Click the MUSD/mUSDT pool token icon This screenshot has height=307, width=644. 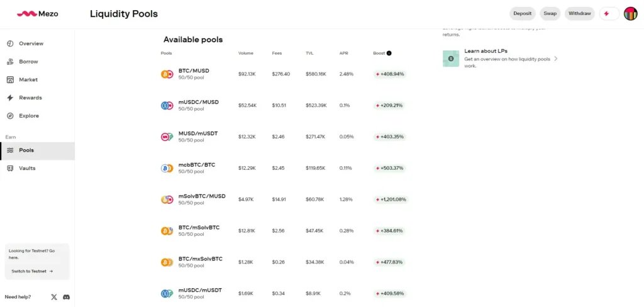[167, 137]
